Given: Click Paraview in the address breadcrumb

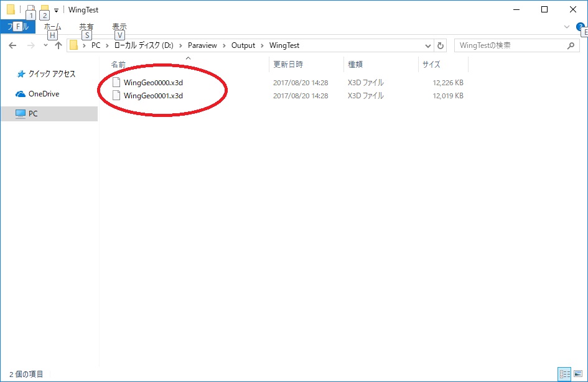Looking at the screenshot, I should coord(202,45).
